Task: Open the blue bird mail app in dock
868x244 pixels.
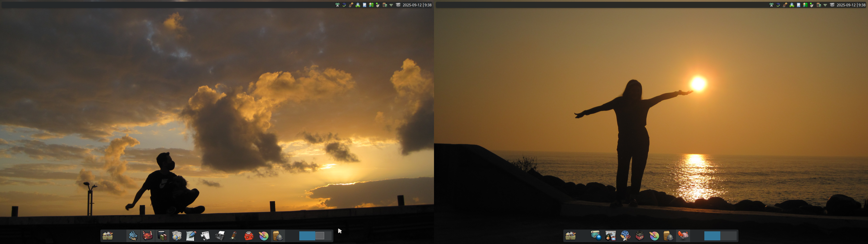Action: [x=133, y=236]
